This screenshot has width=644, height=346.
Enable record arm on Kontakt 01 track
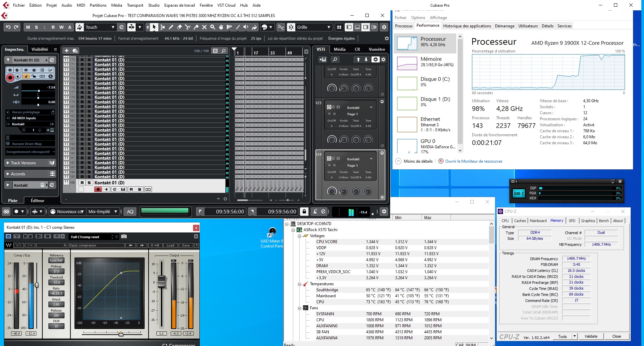(x=10, y=77)
